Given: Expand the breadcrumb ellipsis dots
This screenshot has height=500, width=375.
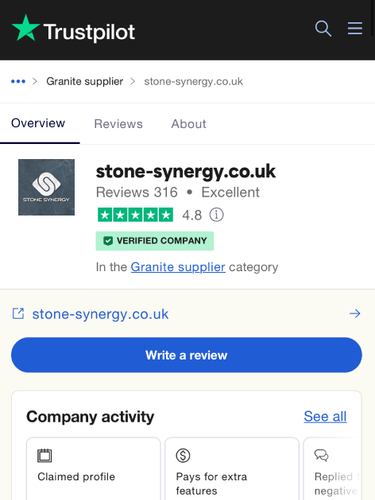Looking at the screenshot, I should (x=18, y=81).
